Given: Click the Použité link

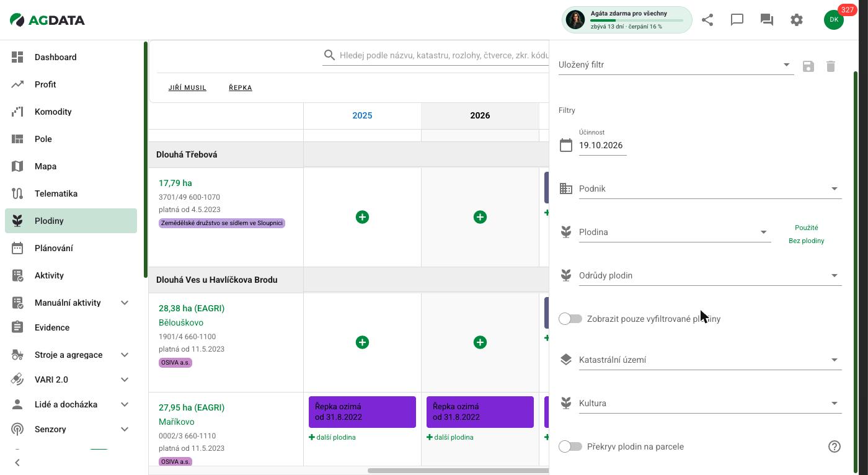Looking at the screenshot, I should (807, 228).
